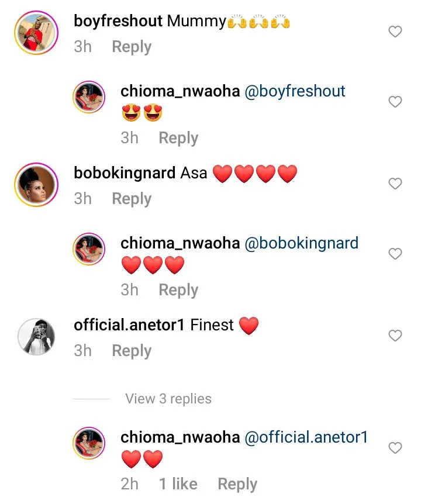The width and height of the screenshot is (421, 504).
Task: Open the @boyfreshout mention link
Action: click(295, 91)
